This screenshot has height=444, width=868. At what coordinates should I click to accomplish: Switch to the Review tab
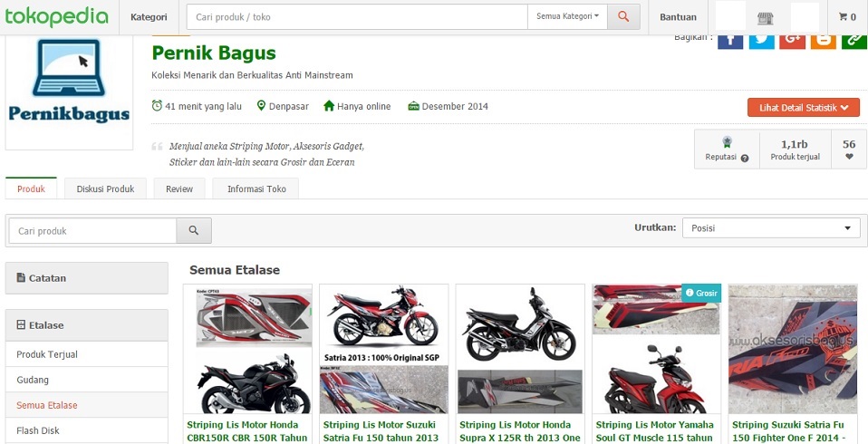pos(179,188)
